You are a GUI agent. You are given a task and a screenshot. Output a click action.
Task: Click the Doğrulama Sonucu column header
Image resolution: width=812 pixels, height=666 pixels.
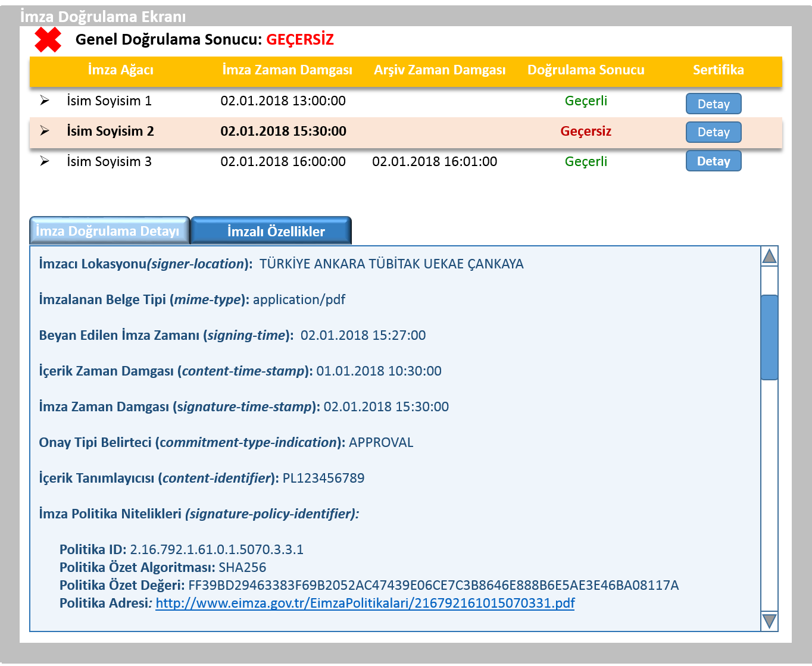click(586, 70)
